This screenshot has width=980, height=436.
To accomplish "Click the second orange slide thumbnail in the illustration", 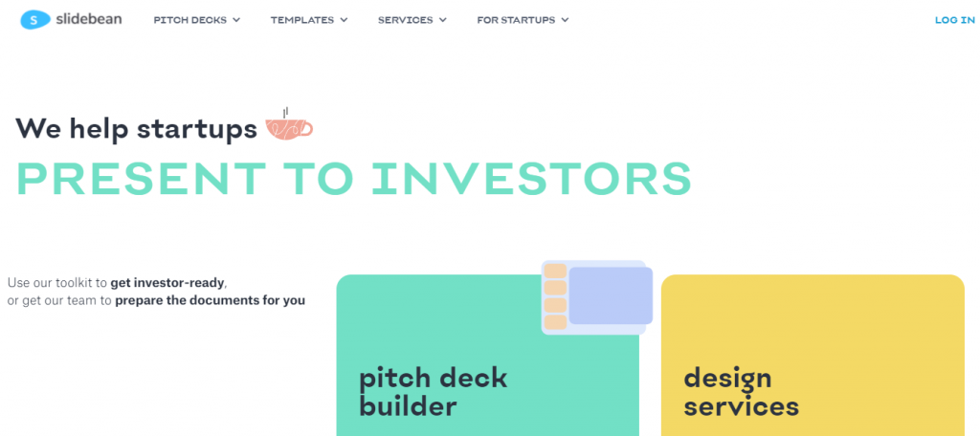I will point(555,288).
